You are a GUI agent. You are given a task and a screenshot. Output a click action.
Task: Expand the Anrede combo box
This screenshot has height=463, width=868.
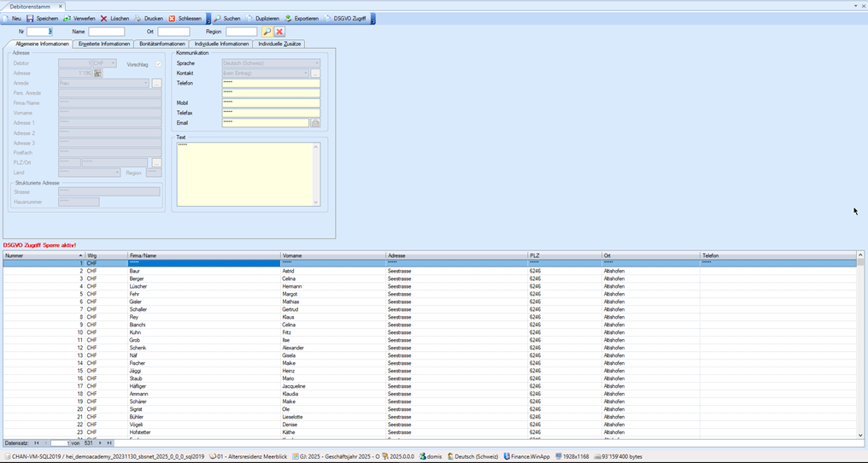pyautogui.click(x=145, y=83)
